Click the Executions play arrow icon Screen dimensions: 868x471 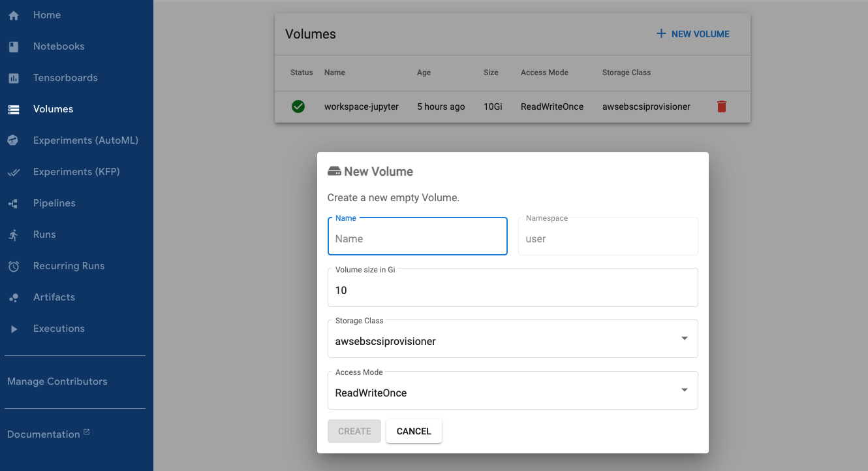coord(14,329)
